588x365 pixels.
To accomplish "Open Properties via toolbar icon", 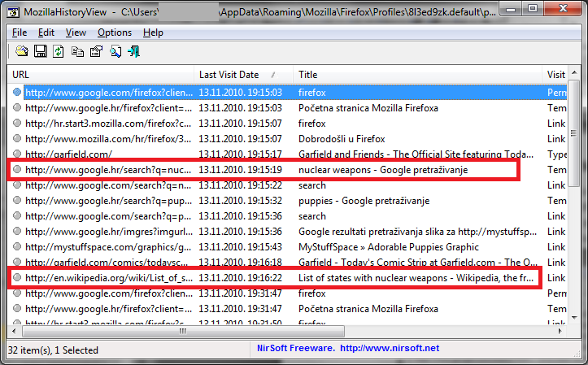I will click(x=96, y=52).
